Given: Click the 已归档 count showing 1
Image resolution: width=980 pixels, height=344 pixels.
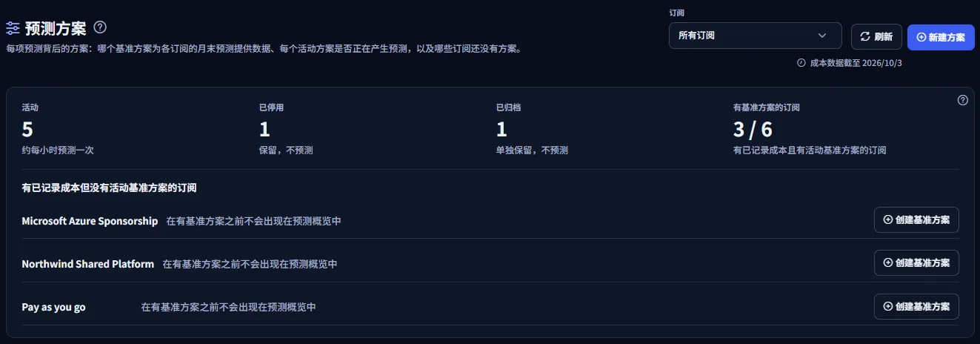Looking at the screenshot, I should tap(501, 130).
